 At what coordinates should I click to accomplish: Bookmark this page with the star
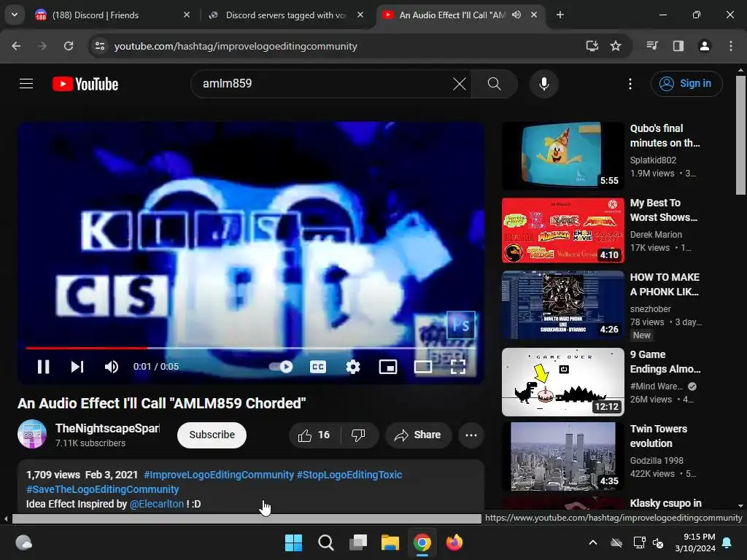click(616, 46)
